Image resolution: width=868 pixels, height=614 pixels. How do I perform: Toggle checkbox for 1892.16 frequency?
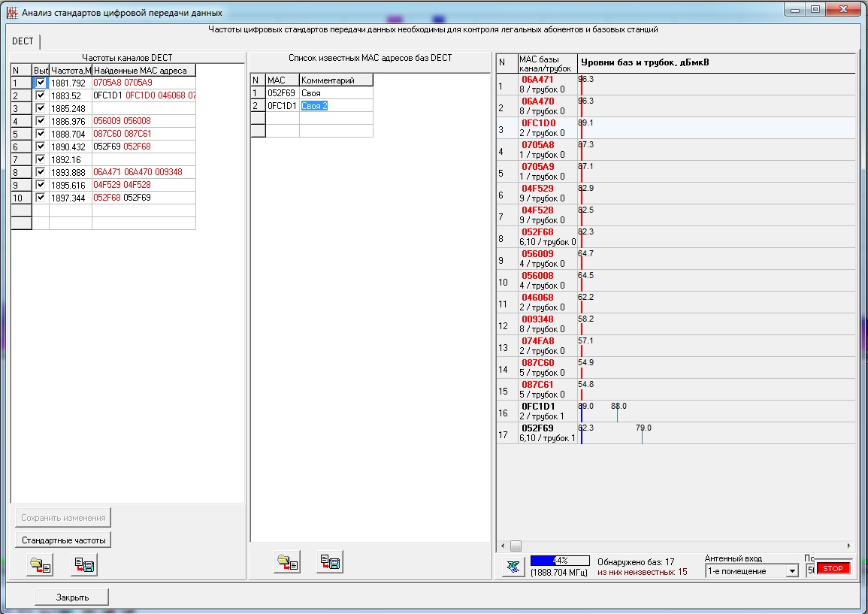[x=41, y=159]
